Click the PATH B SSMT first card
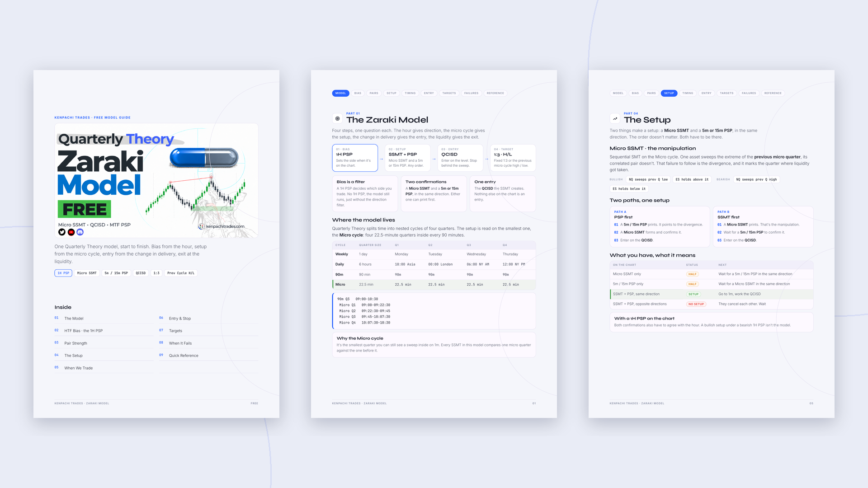Image resolution: width=868 pixels, height=488 pixels. [763, 227]
